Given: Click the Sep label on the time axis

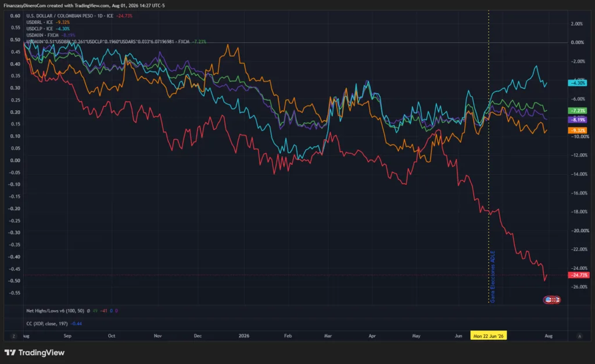Looking at the screenshot, I should pyautogui.click(x=67, y=336).
